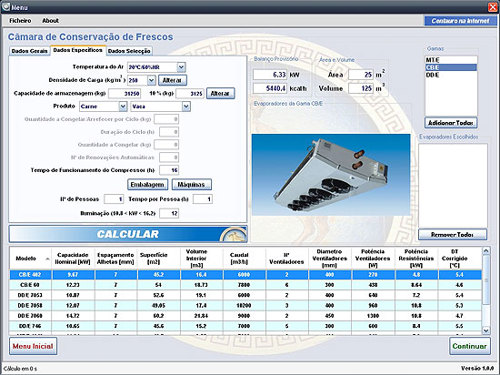This screenshot has height=375, width=500.
Task: Select the CB/E 402 table row
Action: click(246, 275)
